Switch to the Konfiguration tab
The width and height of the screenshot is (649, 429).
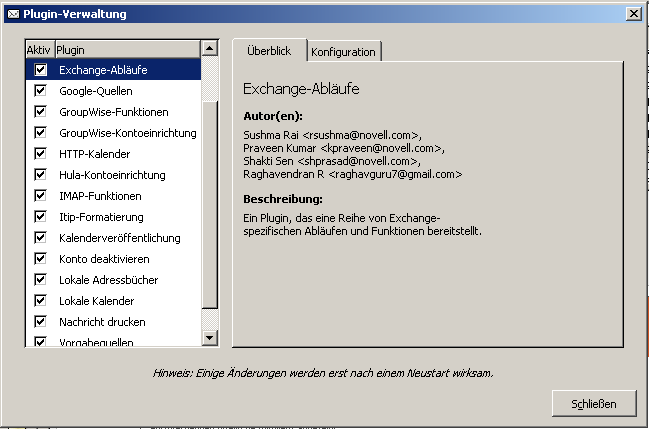(343, 52)
